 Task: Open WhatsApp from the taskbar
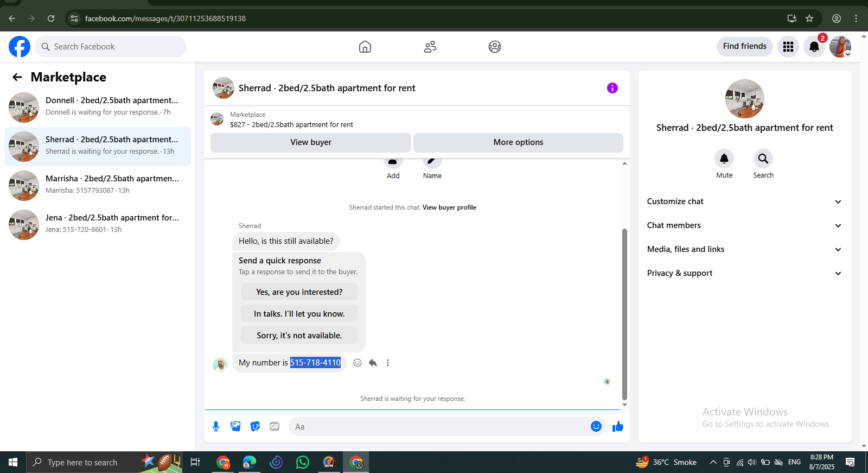point(303,462)
